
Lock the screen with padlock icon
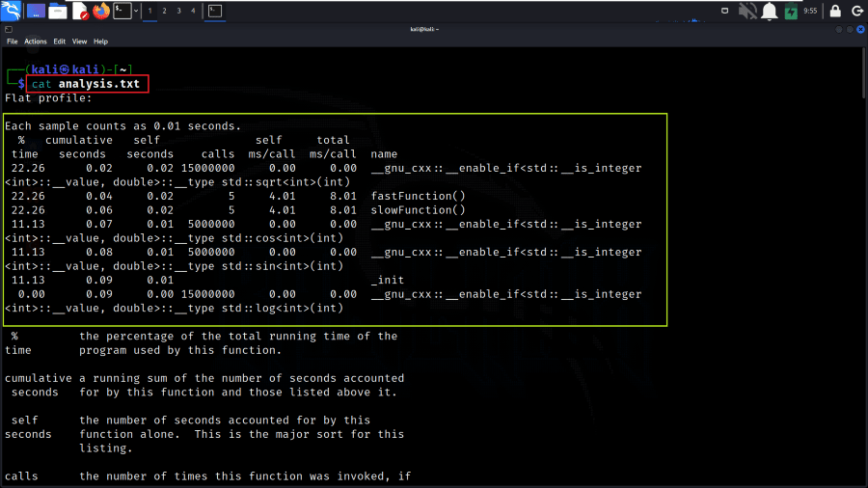pos(835,11)
